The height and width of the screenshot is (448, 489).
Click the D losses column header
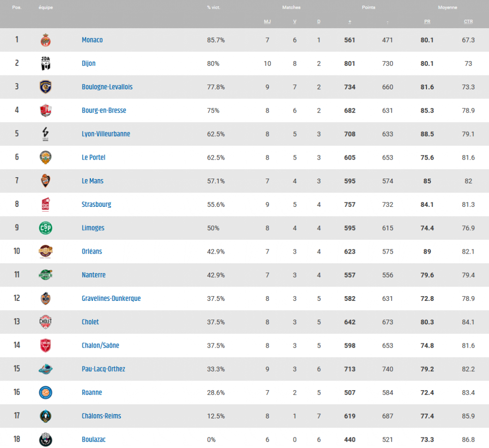319,21
